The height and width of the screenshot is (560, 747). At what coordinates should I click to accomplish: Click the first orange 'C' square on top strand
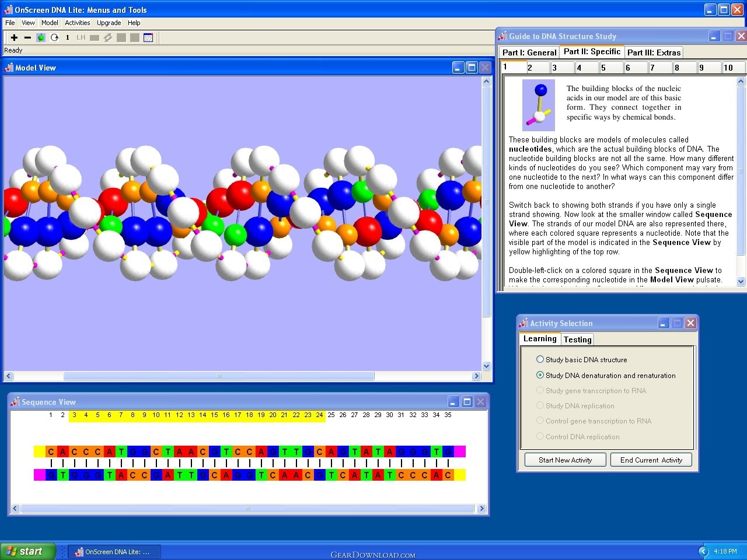click(x=51, y=452)
